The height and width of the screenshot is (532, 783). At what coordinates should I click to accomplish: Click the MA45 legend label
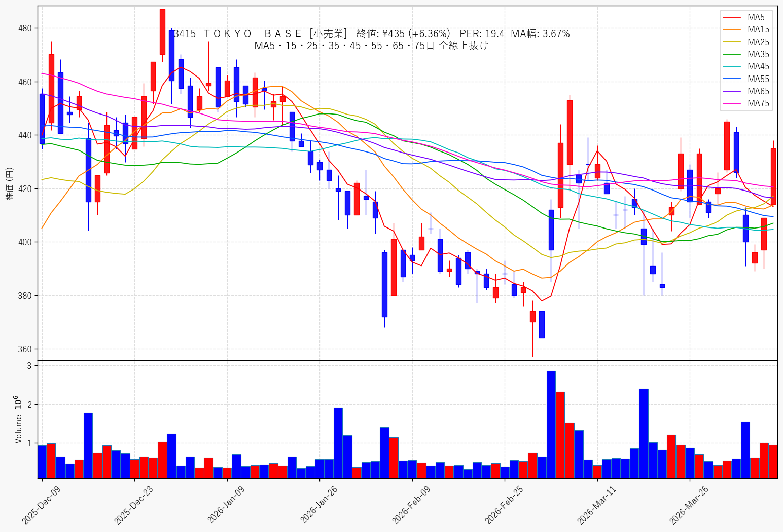[758, 66]
